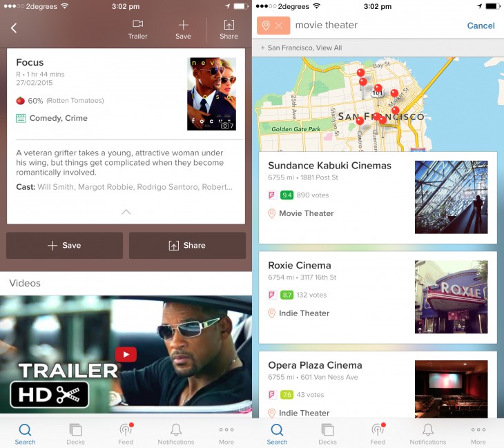Cancel the movie theater search
The height and width of the screenshot is (448, 504).
point(481,26)
